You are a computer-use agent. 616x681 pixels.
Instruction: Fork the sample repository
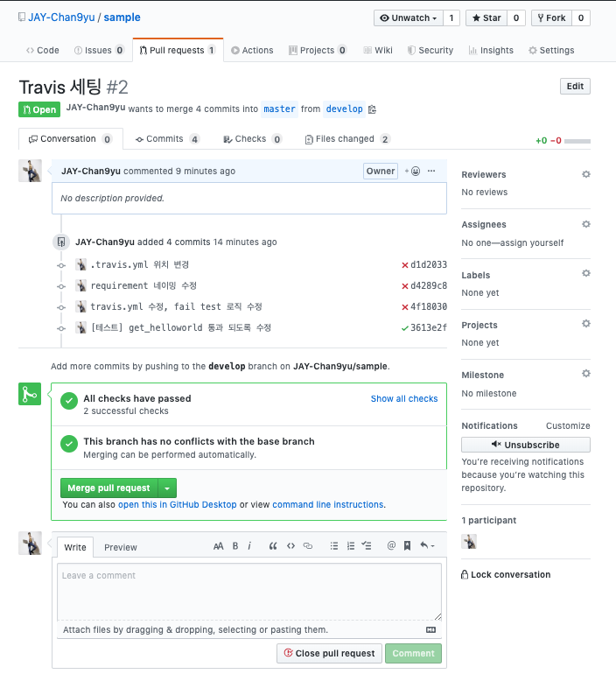551,18
